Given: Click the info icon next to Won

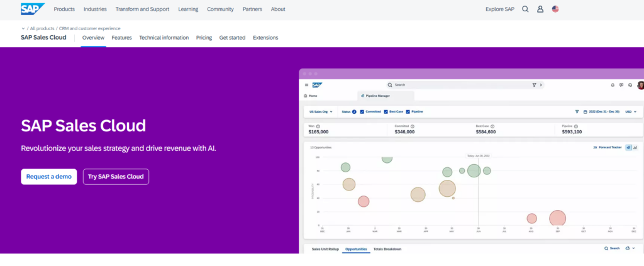Looking at the screenshot, I should (318, 126).
